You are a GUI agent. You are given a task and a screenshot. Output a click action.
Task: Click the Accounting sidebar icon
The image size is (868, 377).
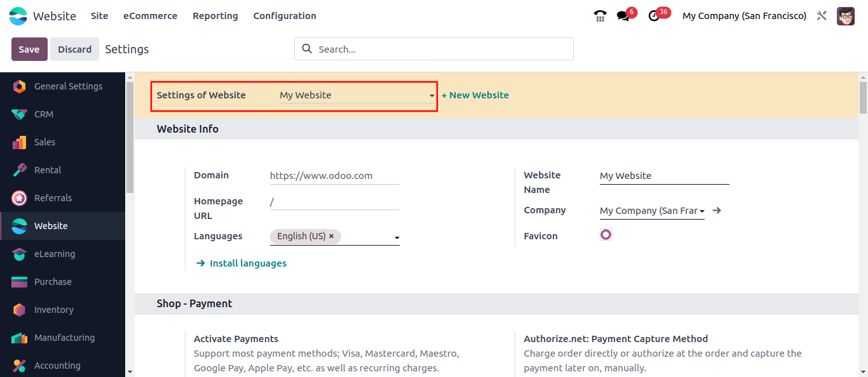[19, 366]
